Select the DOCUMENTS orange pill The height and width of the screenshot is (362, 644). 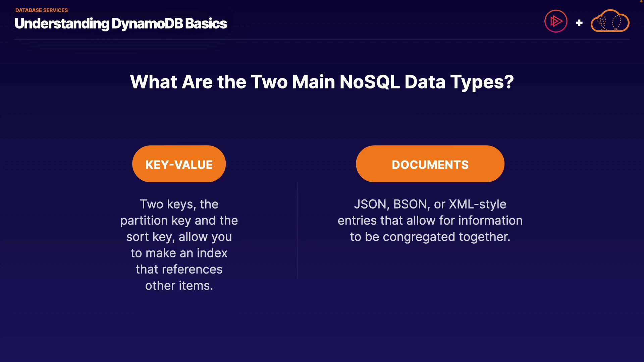tap(430, 164)
